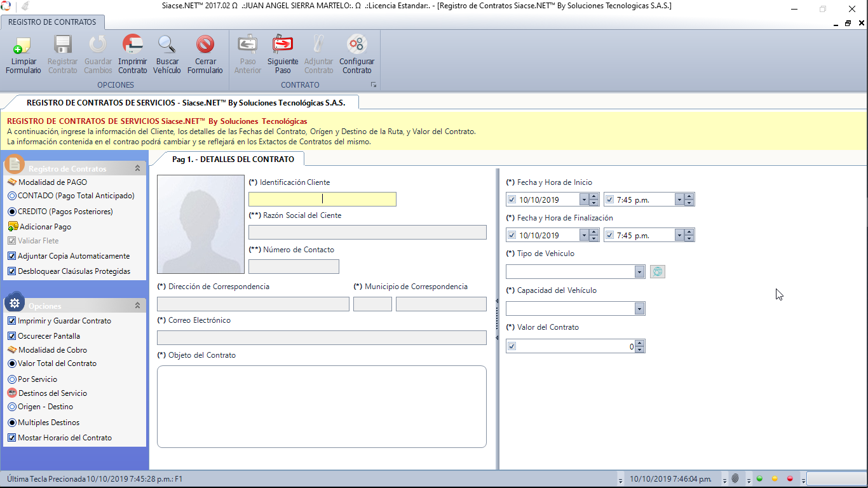868x488 pixels.
Task: Click the application logo at top-left
Action: pyautogui.click(x=6, y=6)
